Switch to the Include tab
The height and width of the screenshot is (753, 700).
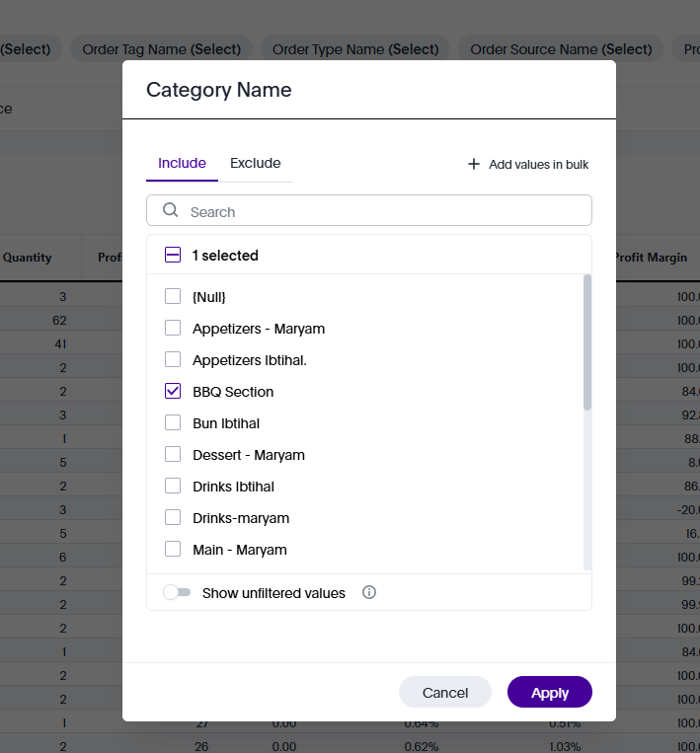(x=182, y=164)
